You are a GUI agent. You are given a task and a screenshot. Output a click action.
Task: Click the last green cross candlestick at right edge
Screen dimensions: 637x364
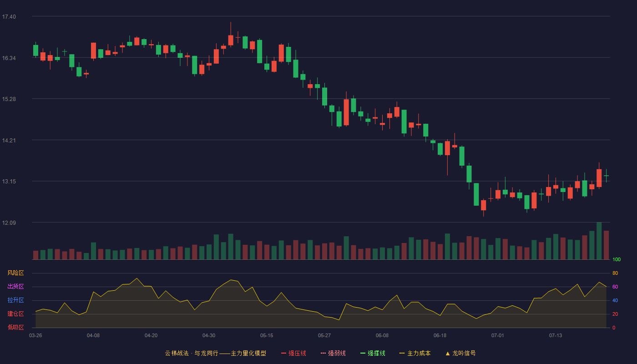pyautogui.click(x=606, y=176)
